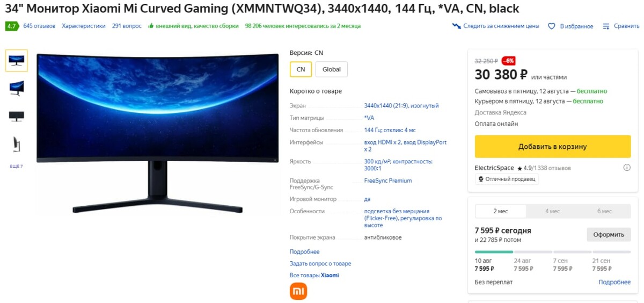Click the compare list icon
644x303 pixels.
[x=606, y=26]
